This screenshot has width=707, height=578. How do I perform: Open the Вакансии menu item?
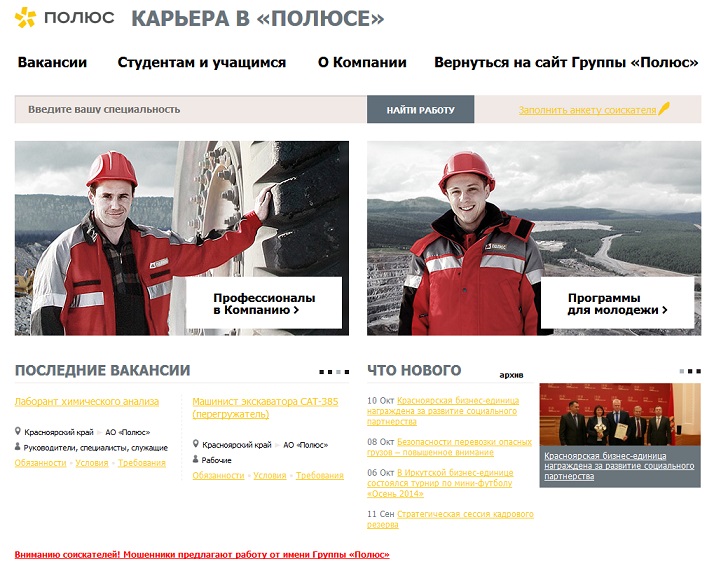(52, 62)
